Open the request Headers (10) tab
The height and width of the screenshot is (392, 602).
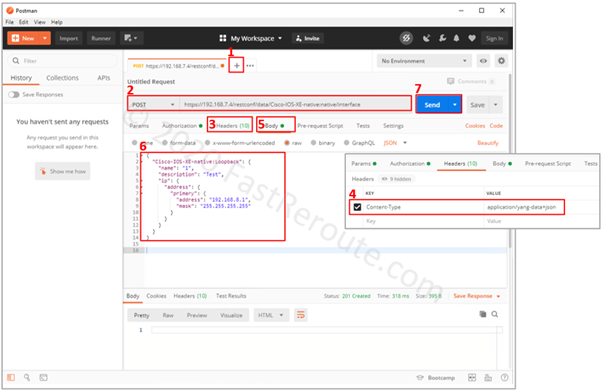coord(233,126)
